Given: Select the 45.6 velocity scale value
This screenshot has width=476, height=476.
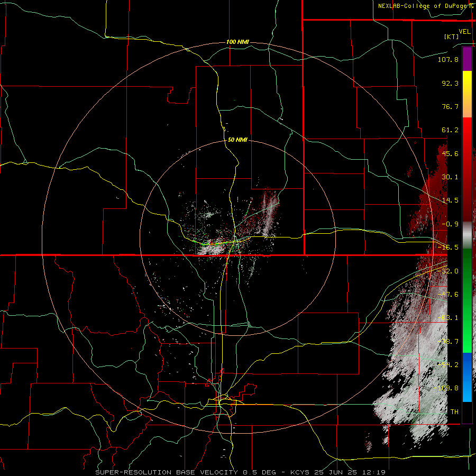Looking at the screenshot, I should click(450, 153).
